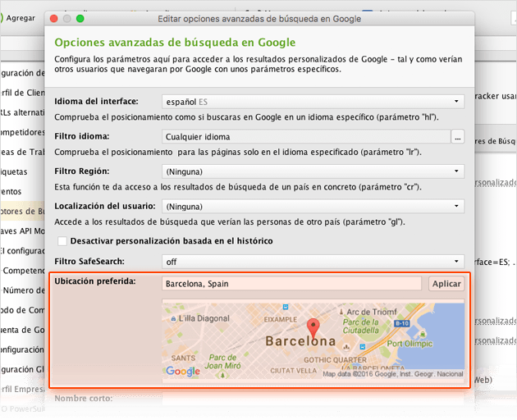This screenshot has width=517, height=420.
Task: Enable Desactivar personalización basada en el histórico
Action: [62, 241]
